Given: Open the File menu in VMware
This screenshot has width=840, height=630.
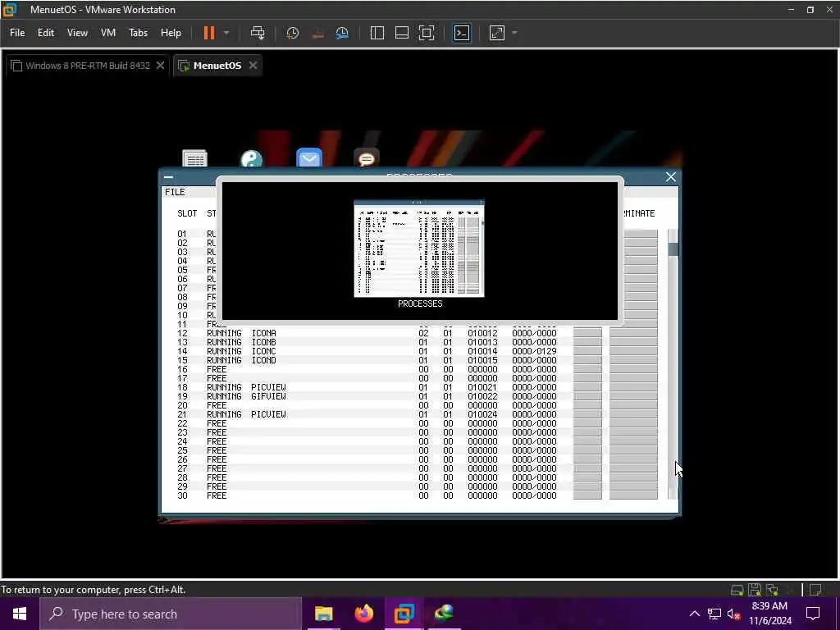Looking at the screenshot, I should [x=17, y=33].
